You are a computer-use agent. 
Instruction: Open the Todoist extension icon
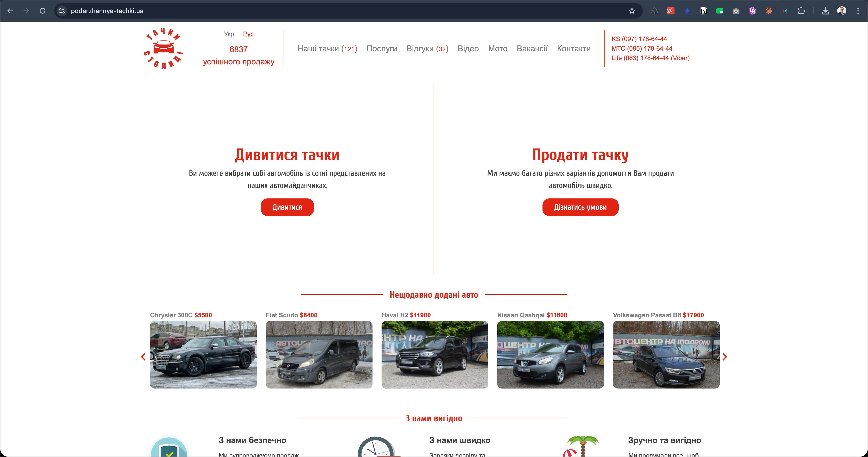(670, 11)
